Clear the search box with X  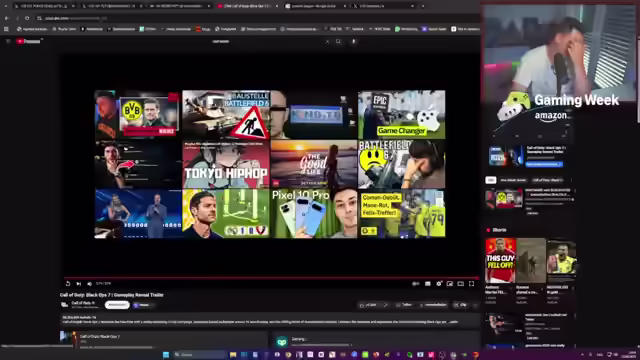(327, 41)
